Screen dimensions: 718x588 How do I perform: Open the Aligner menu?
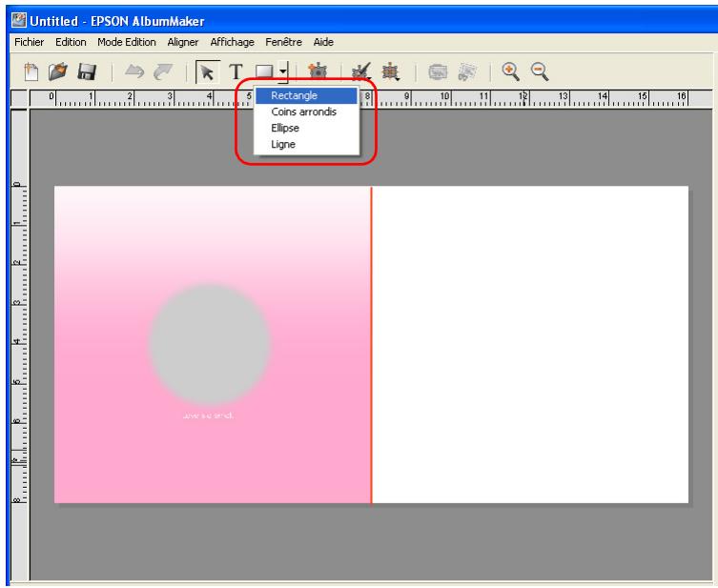[183, 42]
